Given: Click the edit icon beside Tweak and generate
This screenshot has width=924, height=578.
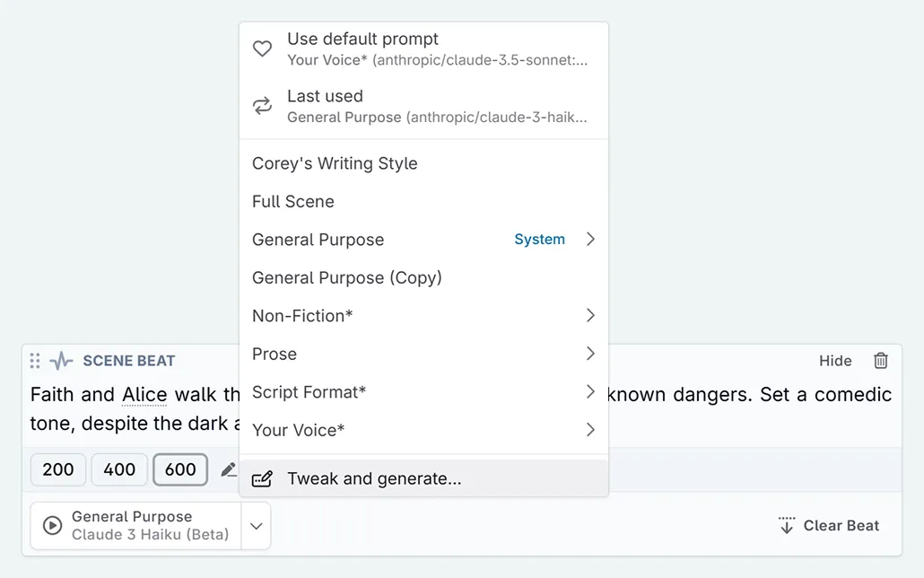Looking at the screenshot, I should (262, 478).
